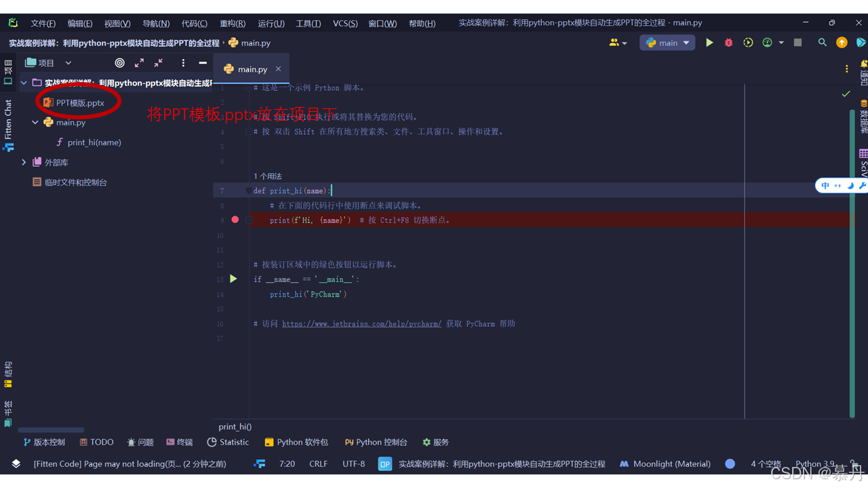The height and width of the screenshot is (488, 868).
Task: Expand the External Libraries (外部库) node
Action: tap(24, 163)
